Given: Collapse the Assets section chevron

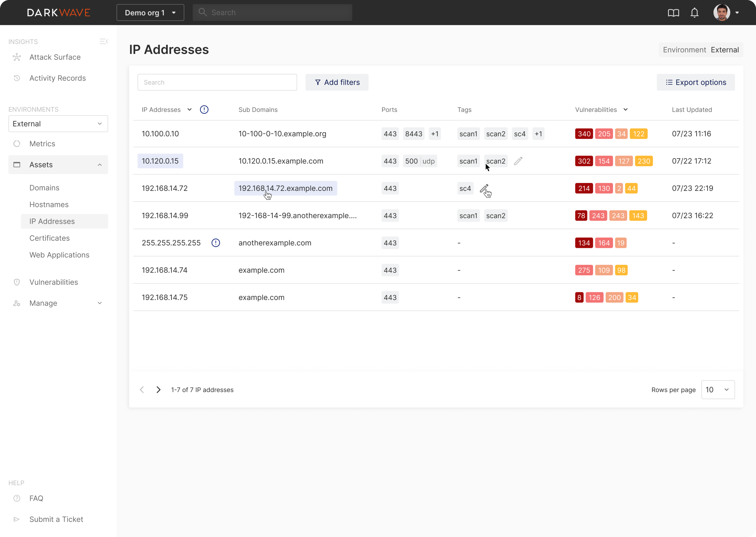Looking at the screenshot, I should [100, 164].
